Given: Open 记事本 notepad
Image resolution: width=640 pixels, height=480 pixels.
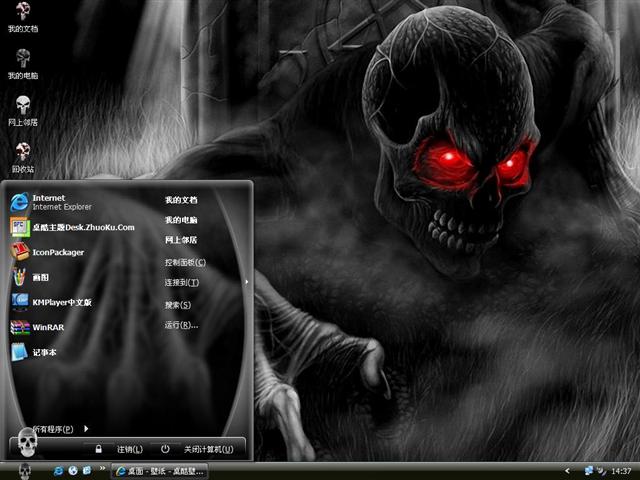Looking at the screenshot, I should pos(33,352).
